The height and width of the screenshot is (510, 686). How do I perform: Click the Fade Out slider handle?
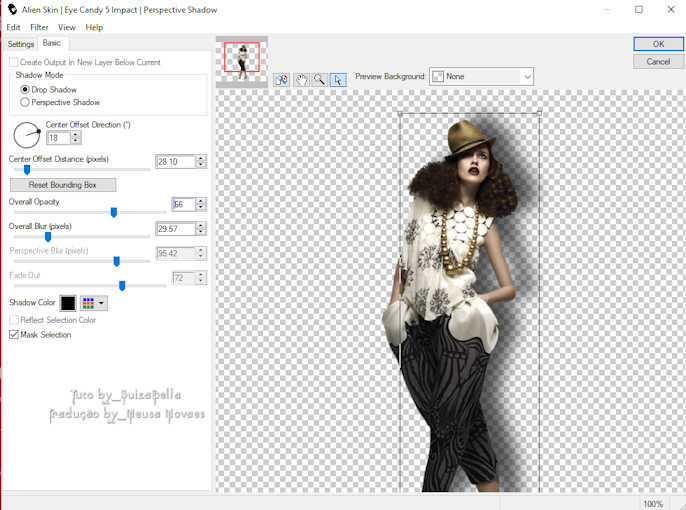tap(122, 286)
